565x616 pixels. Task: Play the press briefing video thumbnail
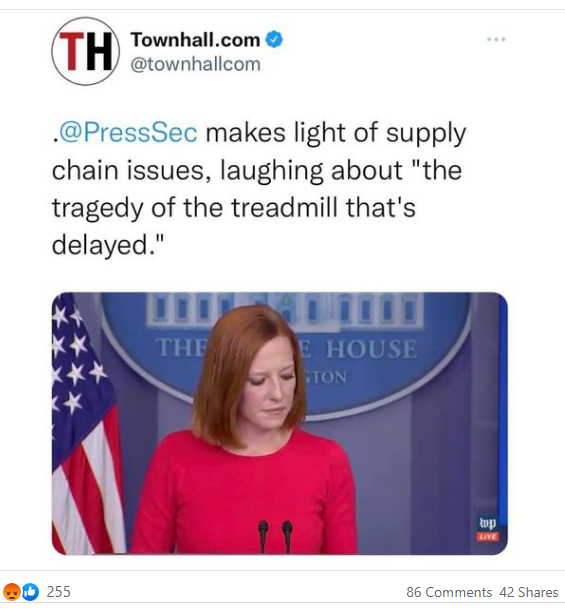[x=279, y=424]
